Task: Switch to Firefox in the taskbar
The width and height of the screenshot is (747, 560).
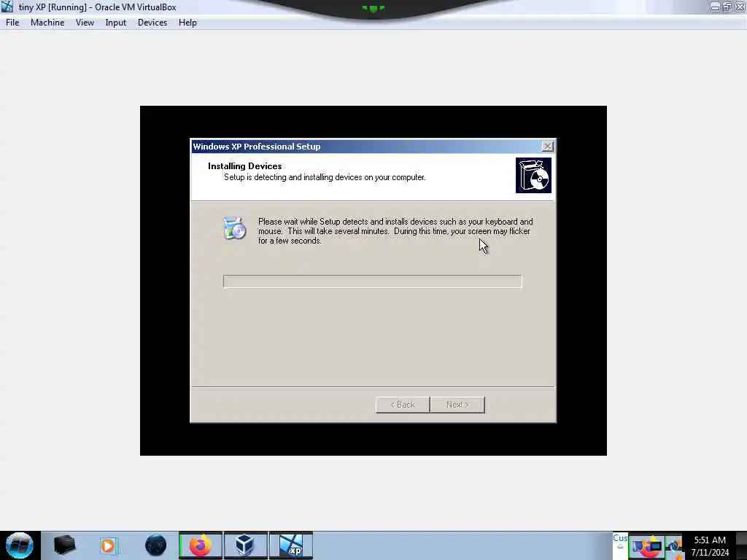Action: (201, 545)
